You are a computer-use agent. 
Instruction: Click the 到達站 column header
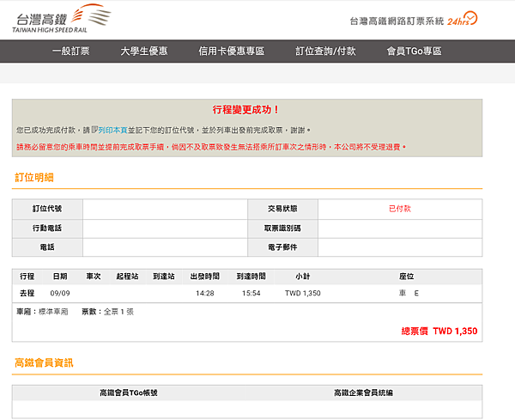click(x=164, y=277)
